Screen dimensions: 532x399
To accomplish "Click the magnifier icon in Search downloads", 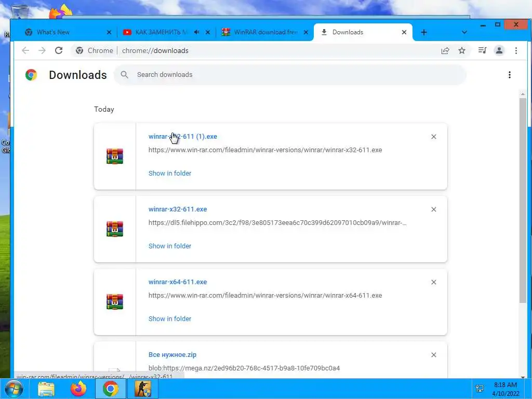I will (x=125, y=75).
